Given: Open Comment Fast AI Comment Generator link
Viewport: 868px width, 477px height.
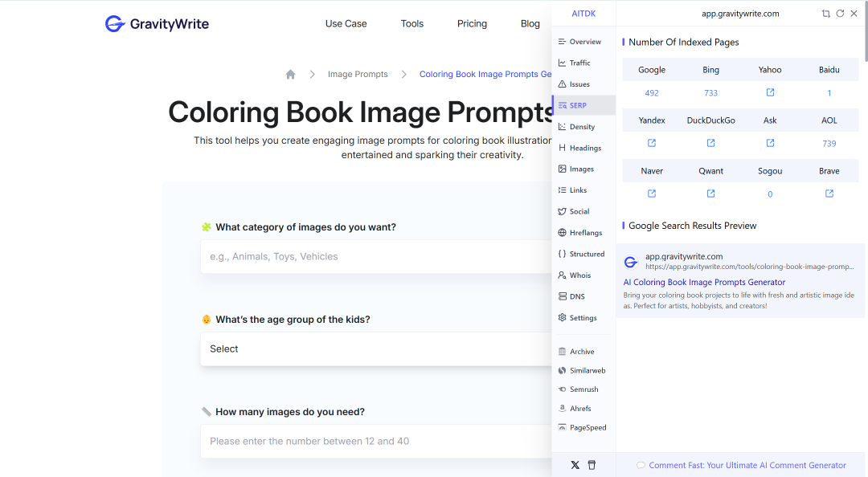Looking at the screenshot, I should tap(747, 466).
